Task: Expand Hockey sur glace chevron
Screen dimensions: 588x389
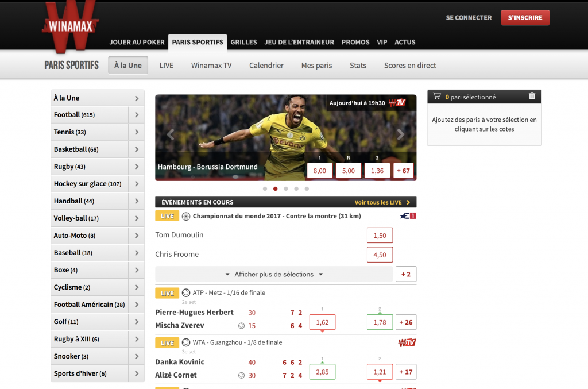Action: 137,184
